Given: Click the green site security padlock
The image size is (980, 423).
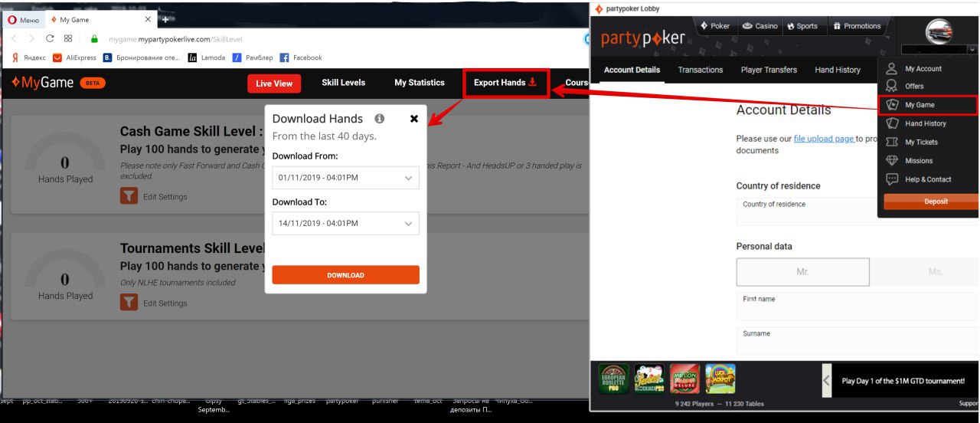Looking at the screenshot, I should click(x=95, y=38).
